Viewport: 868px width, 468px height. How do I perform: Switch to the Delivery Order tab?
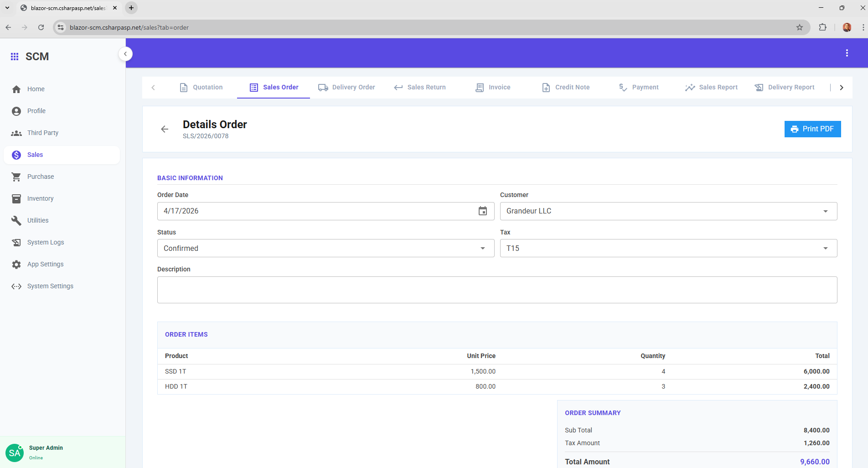coord(346,87)
